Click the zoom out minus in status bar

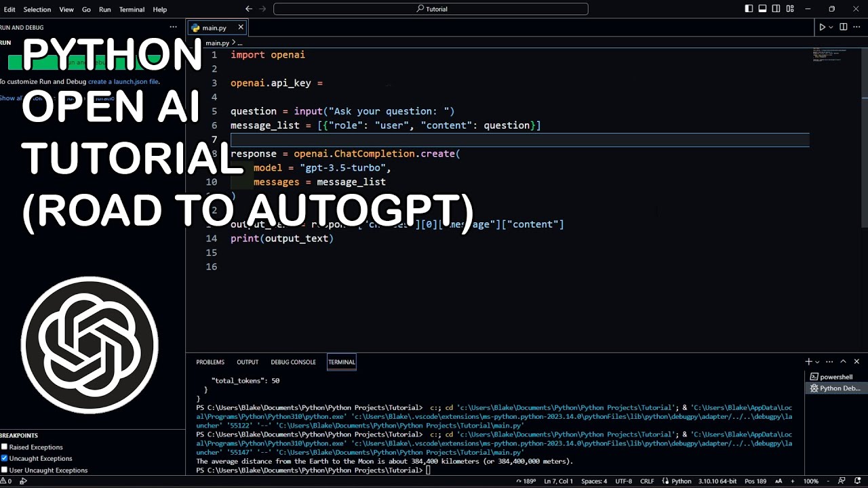pos(829,481)
